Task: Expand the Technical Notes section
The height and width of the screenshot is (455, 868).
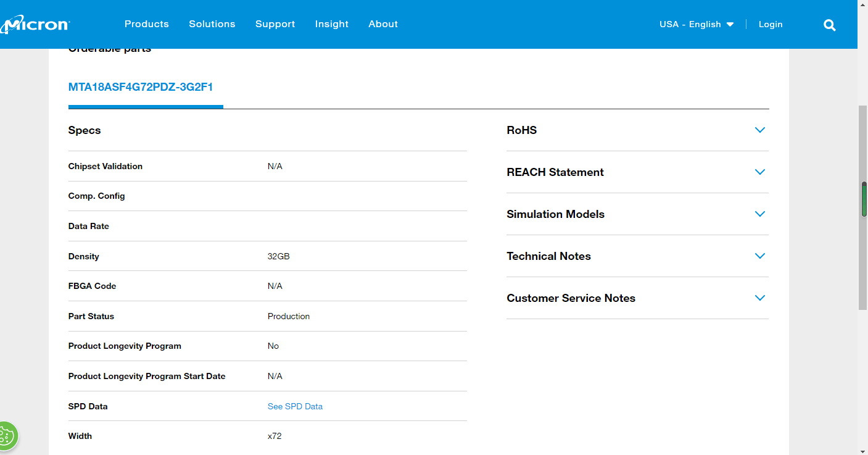Action: (x=637, y=256)
